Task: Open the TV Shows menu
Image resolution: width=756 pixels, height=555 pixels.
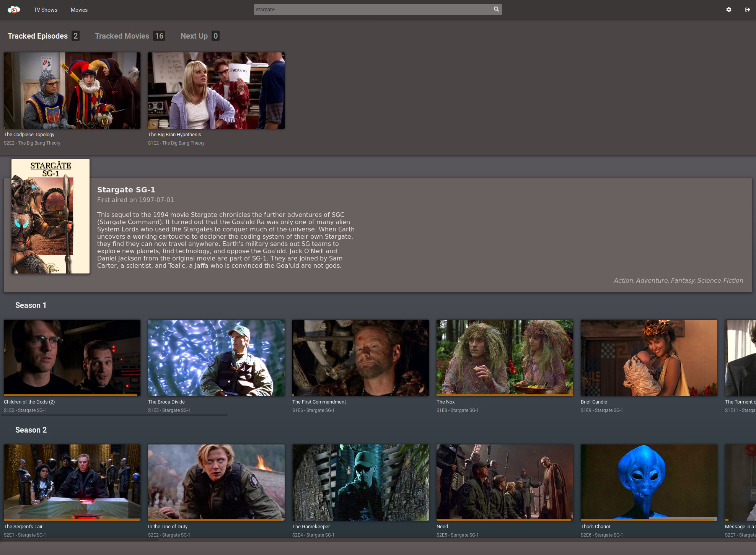Action: pos(46,10)
